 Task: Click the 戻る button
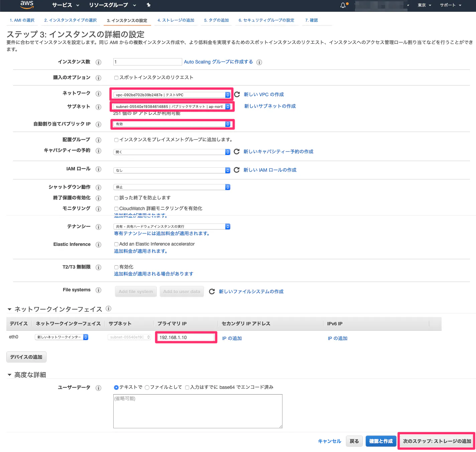click(x=354, y=441)
